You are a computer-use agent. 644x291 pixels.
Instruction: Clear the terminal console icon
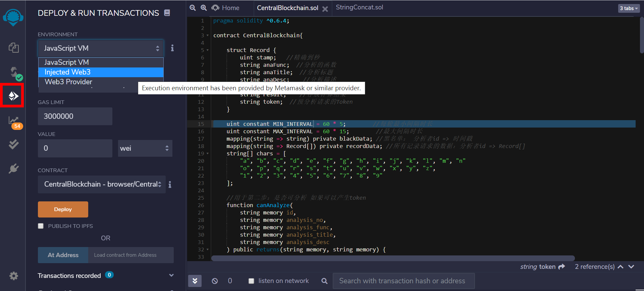pos(215,281)
